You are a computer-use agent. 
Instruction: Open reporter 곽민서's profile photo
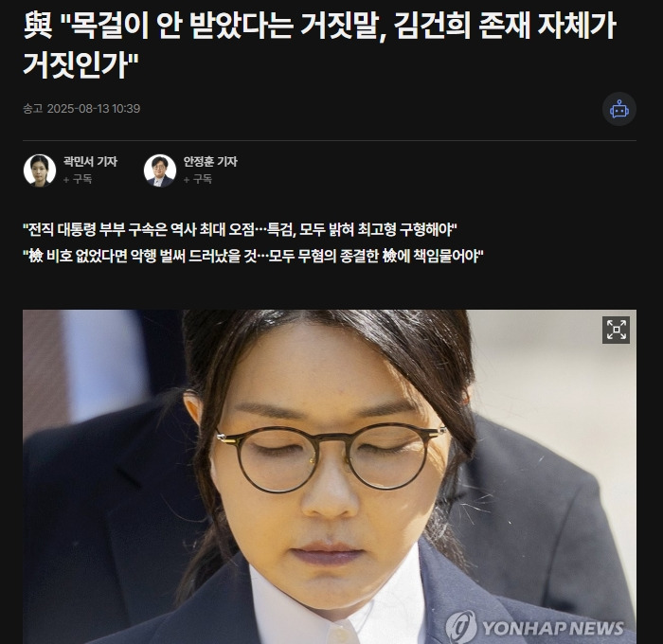[40, 170]
